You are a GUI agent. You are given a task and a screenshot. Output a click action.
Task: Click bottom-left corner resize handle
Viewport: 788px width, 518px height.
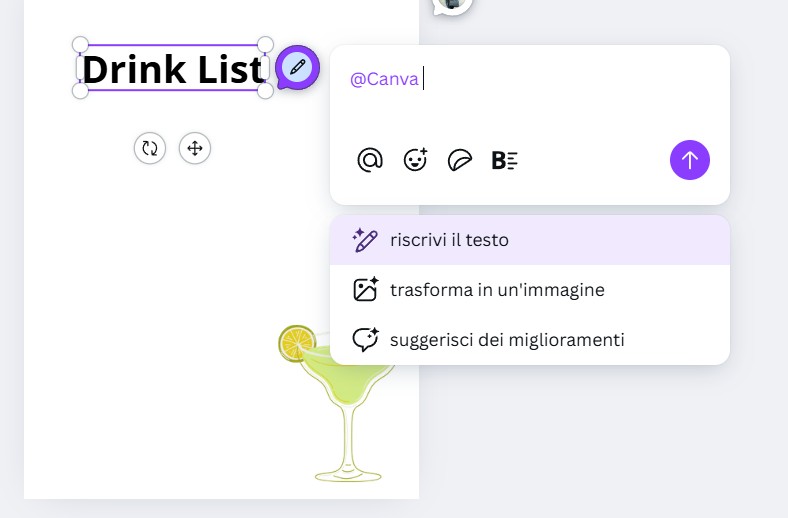coord(81,91)
